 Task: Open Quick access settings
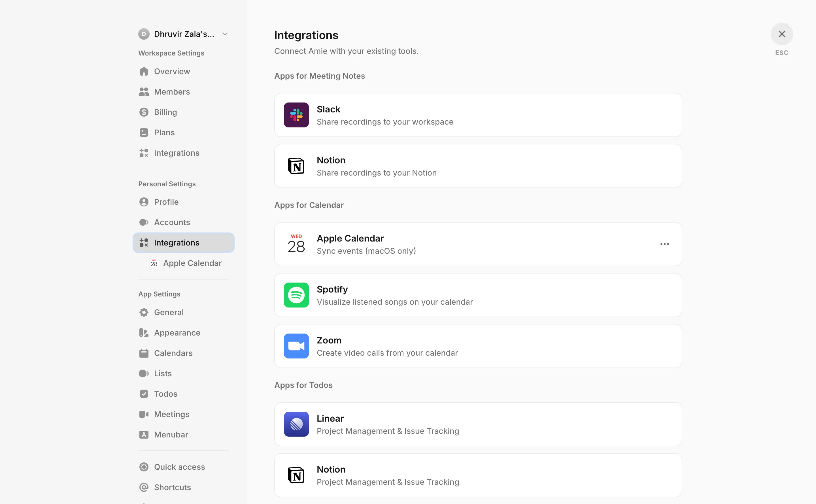click(x=183, y=467)
